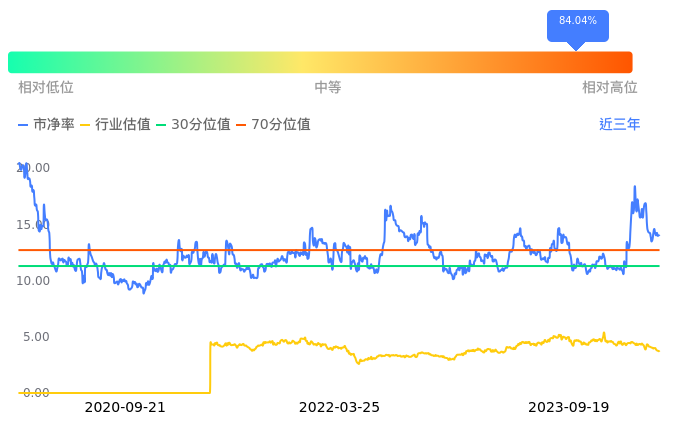Image resolution: width=686 pixels, height=442 pixels.
Task: Click the 2023-09-19 date axis label
Action: (568, 407)
